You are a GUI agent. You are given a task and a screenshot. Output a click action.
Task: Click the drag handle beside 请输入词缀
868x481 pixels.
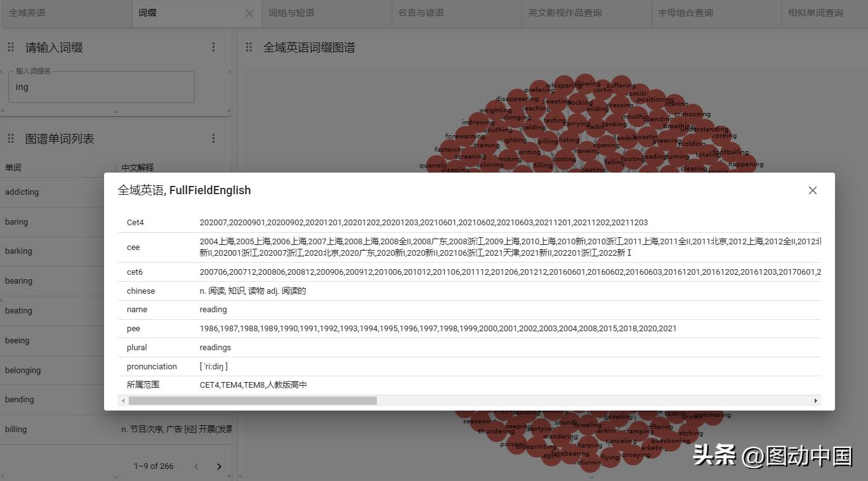click(x=10, y=47)
